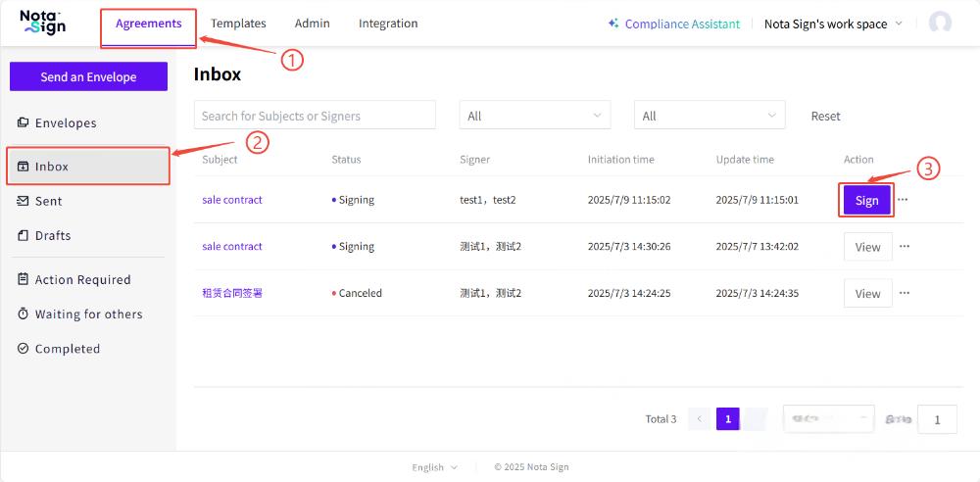This screenshot has height=482, width=980.
Task: Open more options for the canceled envelope
Action: click(x=904, y=293)
